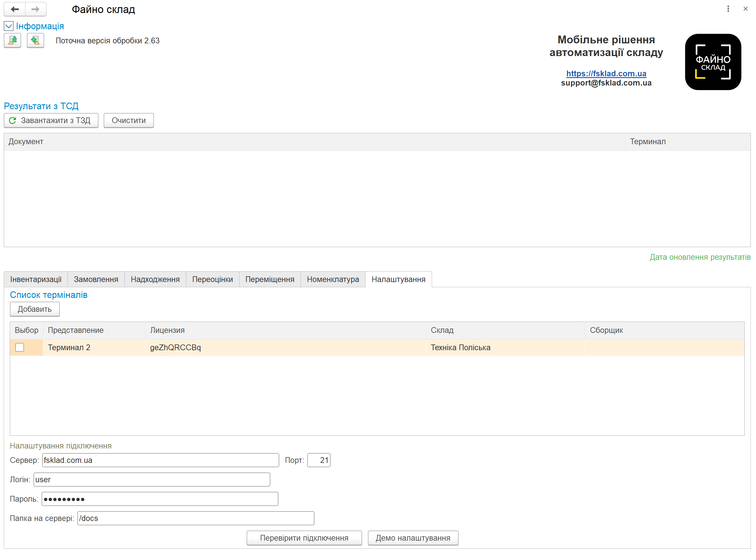Click the forward navigation arrow

click(36, 9)
